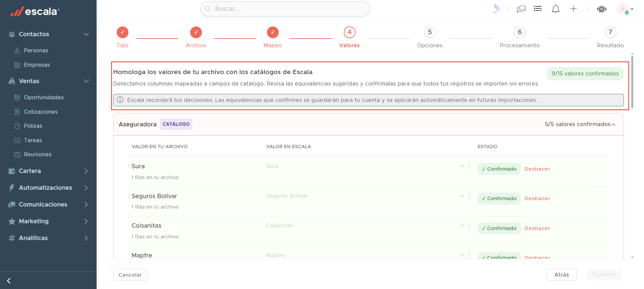Expand the Analíticas sidebar section
This screenshot has width=644, height=289.
[x=86, y=238]
